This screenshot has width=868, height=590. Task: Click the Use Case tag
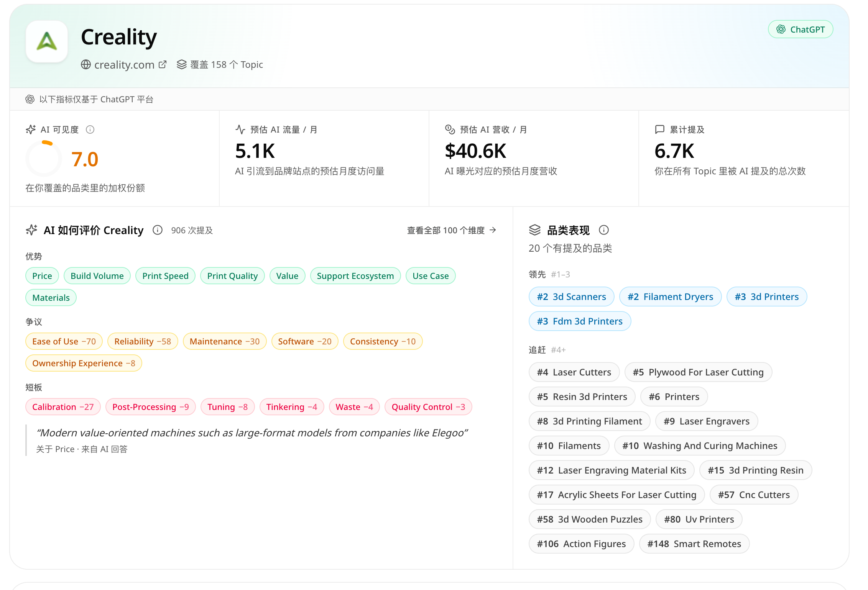click(431, 276)
